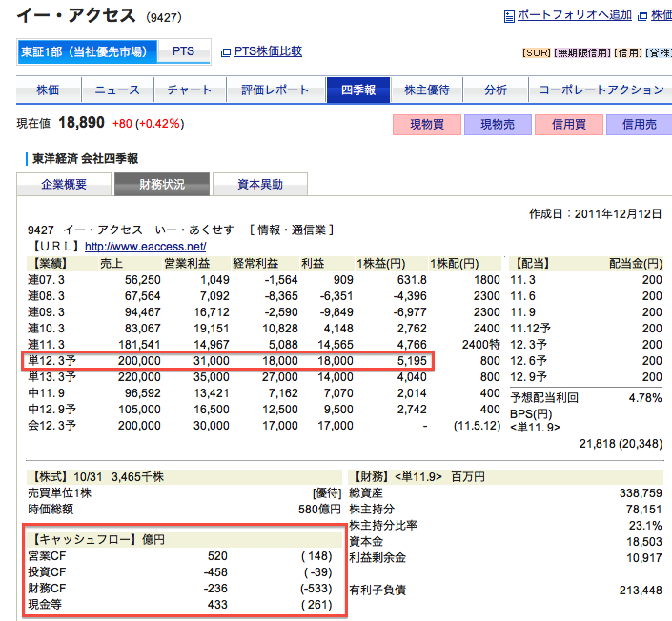Switch to 資本異動 sub-tab
672x621 pixels.
[260, 184]
